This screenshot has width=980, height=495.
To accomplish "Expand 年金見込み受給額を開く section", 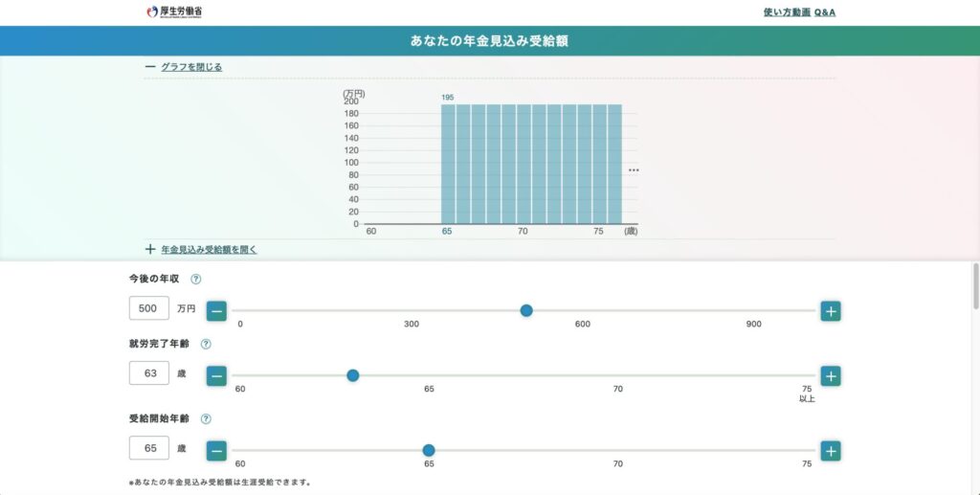I will (209, 249).
